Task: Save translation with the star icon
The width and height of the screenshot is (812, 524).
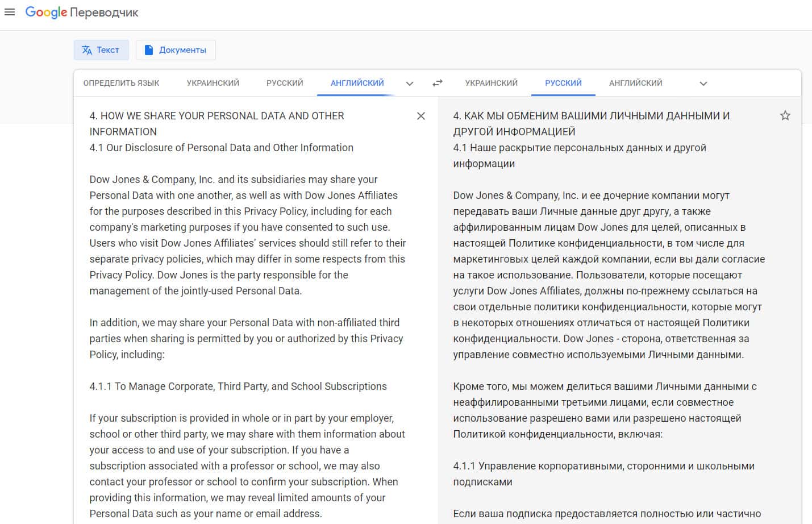Action: 785,116
